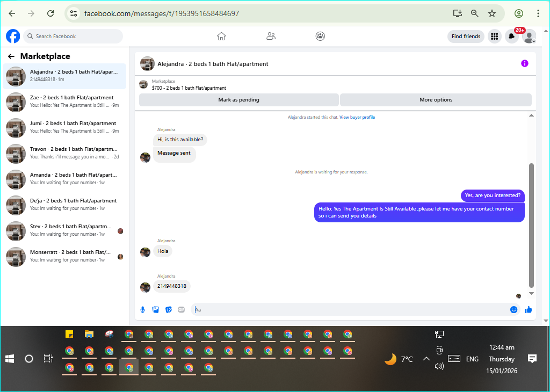550x392 pixels.
Task: Reload the page with the refresh icon
Action: coord(50,13)
